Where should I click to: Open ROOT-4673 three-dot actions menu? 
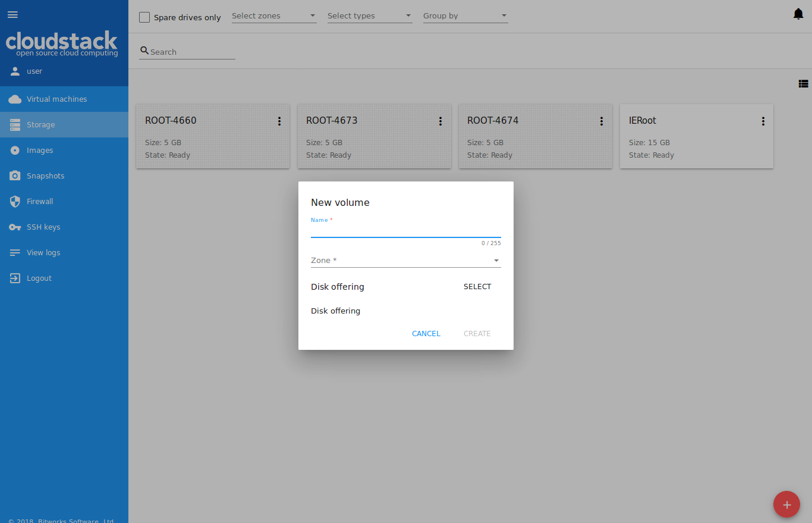(x=440, y=121)
